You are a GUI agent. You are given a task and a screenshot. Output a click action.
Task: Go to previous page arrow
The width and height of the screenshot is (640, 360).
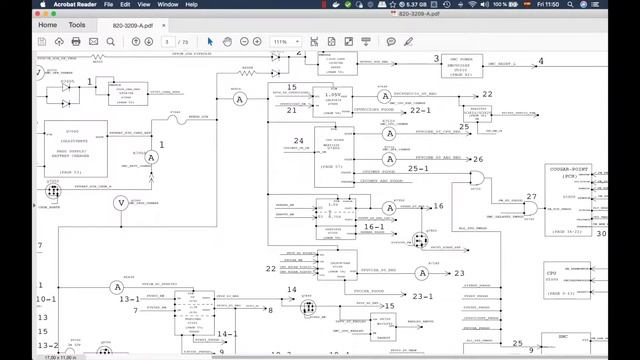click(136, 42)
